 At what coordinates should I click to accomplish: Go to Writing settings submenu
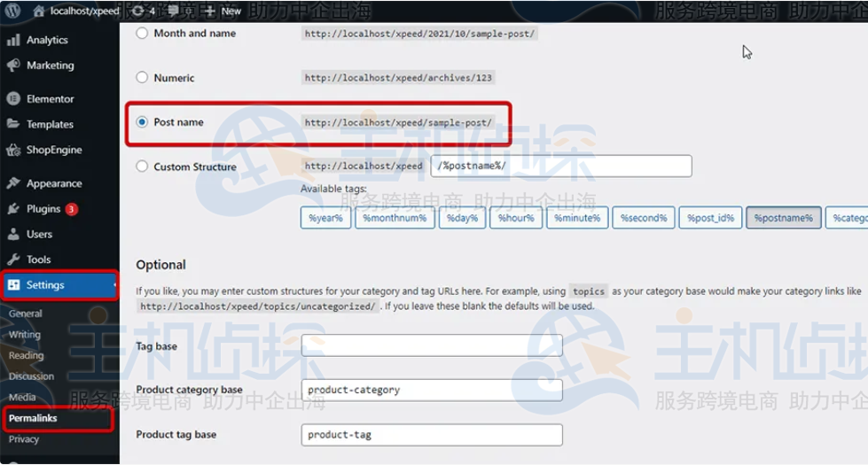[x=24, y=335]
